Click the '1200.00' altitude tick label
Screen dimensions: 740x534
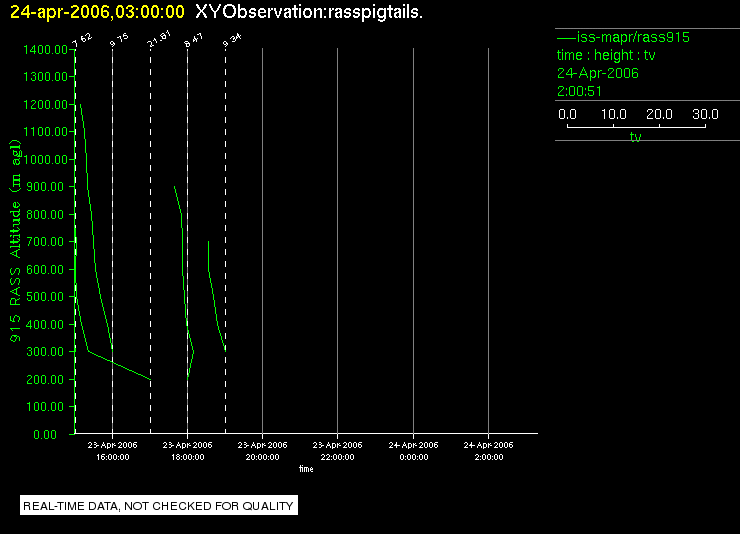(45, 104)
